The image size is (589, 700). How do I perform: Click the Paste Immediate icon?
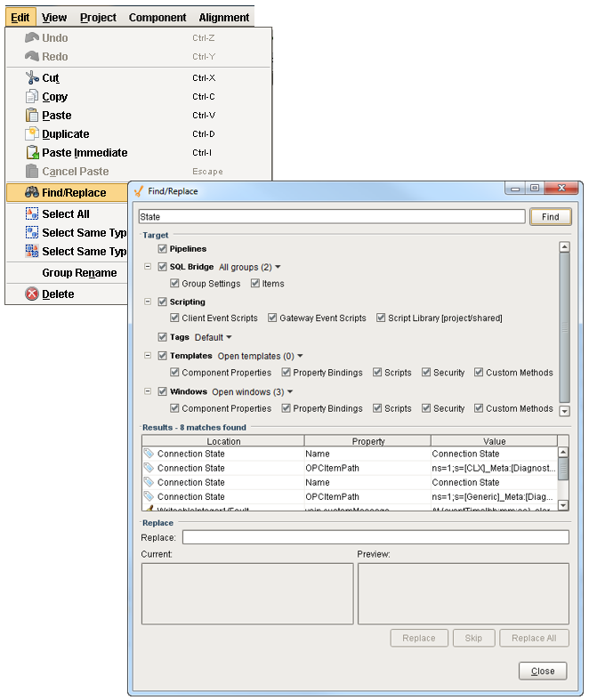(32, 153)
